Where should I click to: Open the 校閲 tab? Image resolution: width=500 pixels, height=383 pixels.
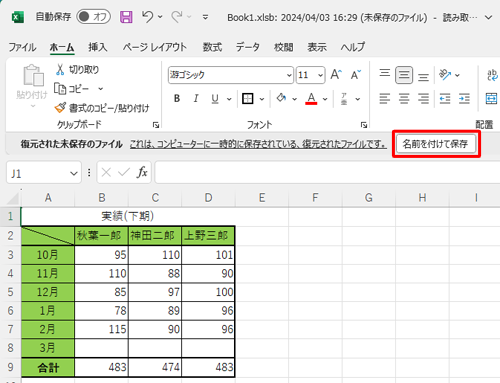coord(283,47)
